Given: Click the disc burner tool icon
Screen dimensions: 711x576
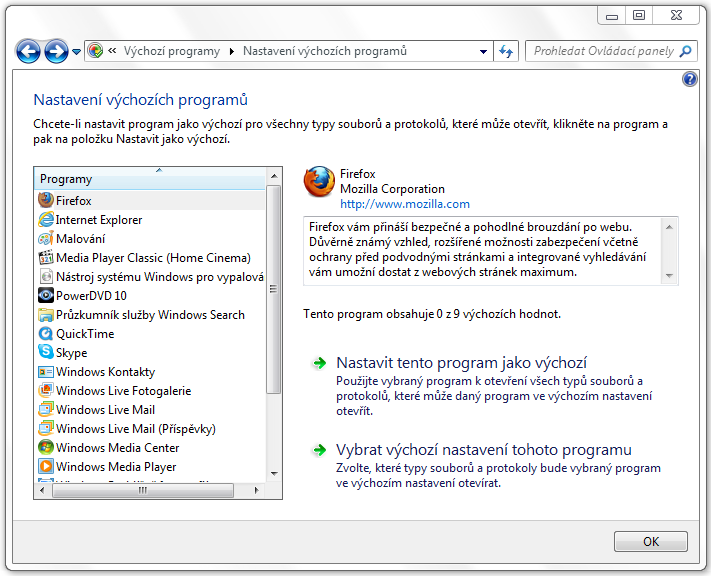Looking at the screenshot, I should coord(46,277).
